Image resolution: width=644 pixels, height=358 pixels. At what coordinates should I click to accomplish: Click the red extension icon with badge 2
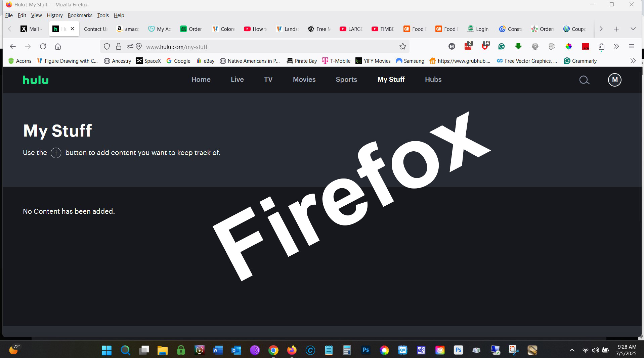(468, 46)
